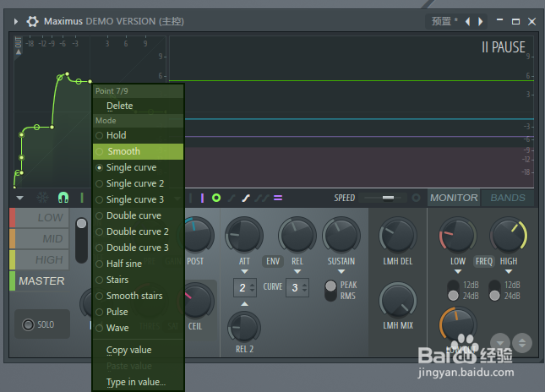
Task: Choose Half sine in menu
Action: point(138,264)
